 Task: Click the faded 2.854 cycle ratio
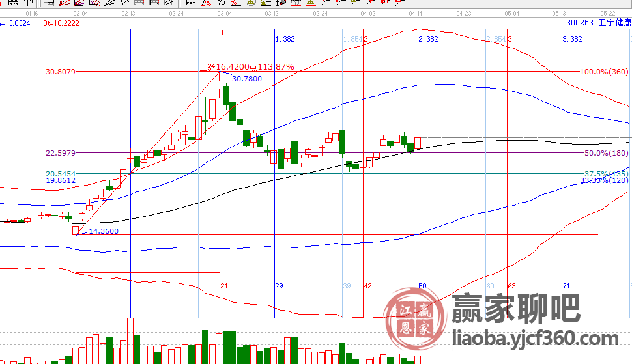(496, 39)
